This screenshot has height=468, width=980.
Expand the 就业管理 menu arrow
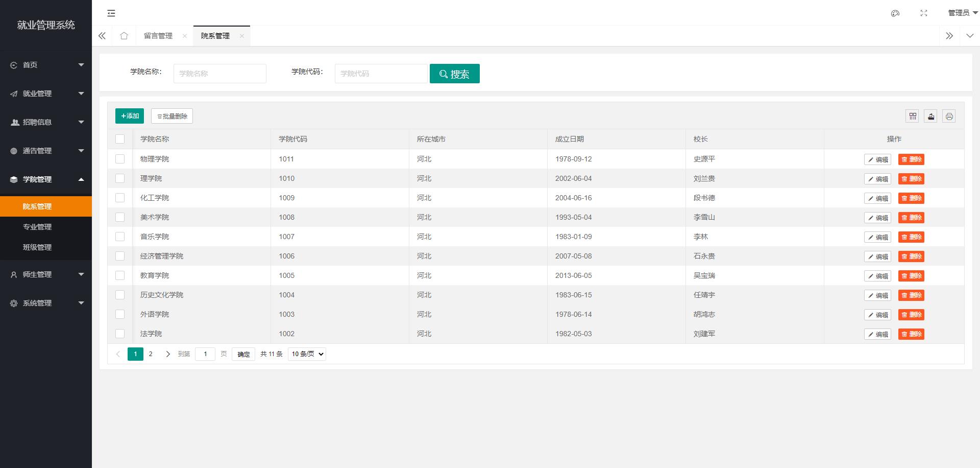81,93
